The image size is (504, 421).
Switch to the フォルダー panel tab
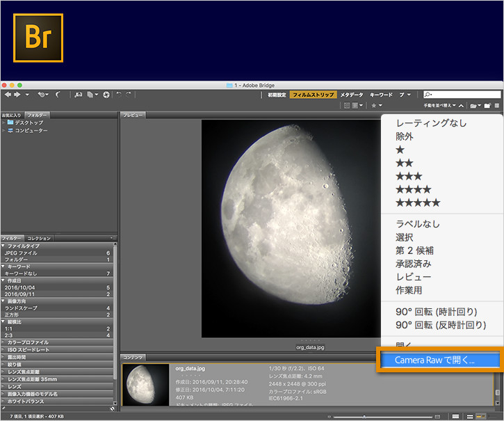[37, 116]
